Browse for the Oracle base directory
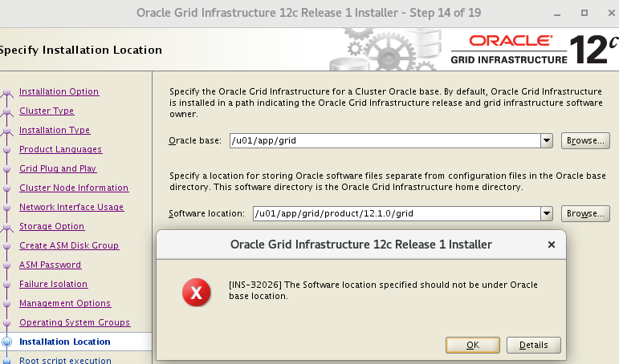The width and height of the screenshot is (619, 364). (584, 140)
